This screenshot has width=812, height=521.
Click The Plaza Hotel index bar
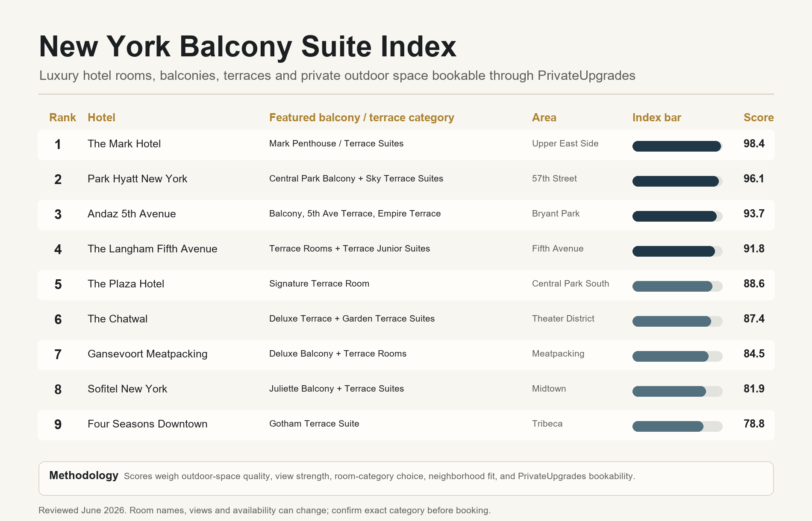coord(677,287)
